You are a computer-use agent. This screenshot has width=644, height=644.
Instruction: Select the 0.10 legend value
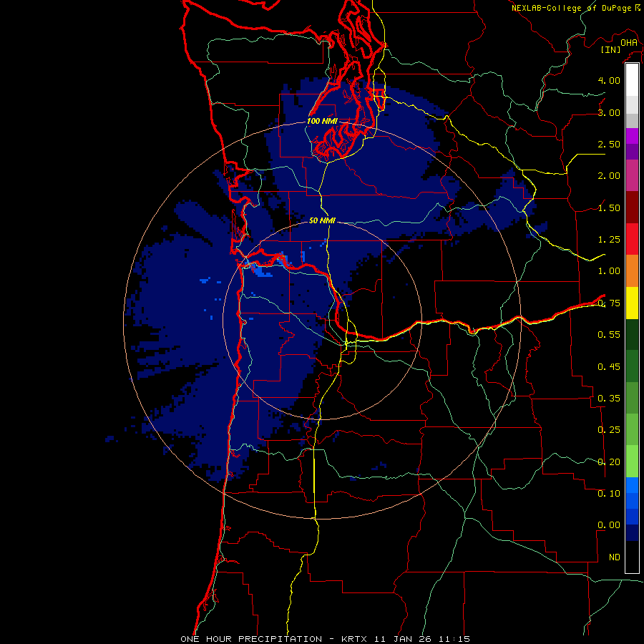point(609,494)
